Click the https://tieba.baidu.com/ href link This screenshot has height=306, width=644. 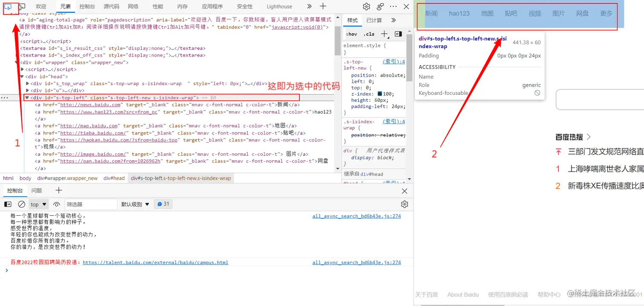click(x=93, y=133)
